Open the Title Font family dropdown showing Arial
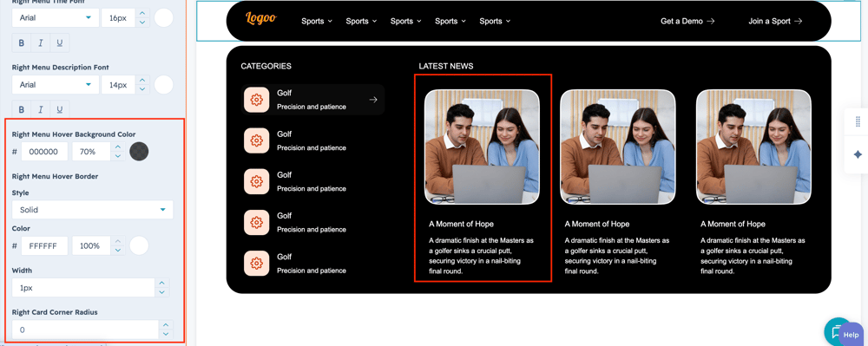 tap(56, 18)
